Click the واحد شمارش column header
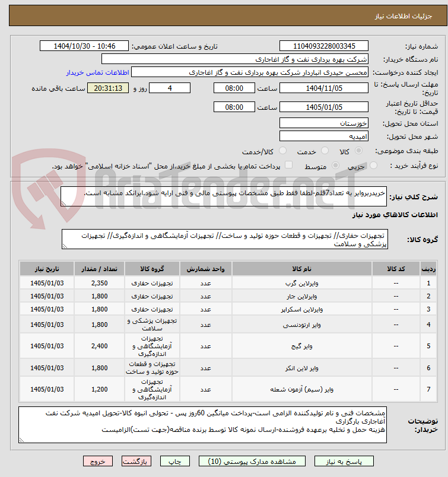Image resolution: width=448 pixels, height=477 pixels. [x=206, y=269]
